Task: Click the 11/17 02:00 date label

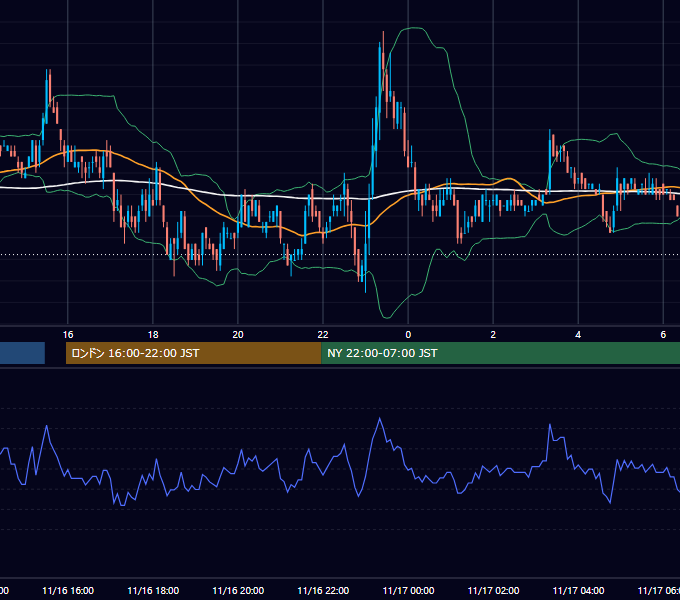Action: 493,591
